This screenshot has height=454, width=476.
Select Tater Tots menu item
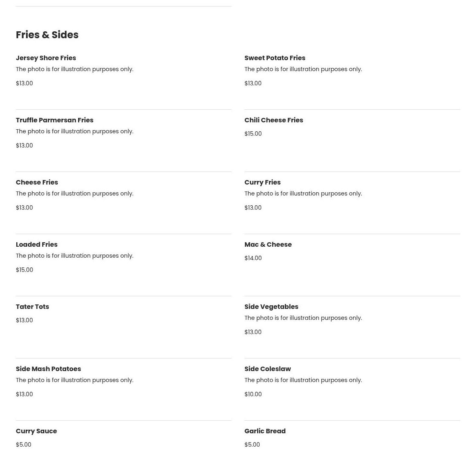(x=32, y=306)
